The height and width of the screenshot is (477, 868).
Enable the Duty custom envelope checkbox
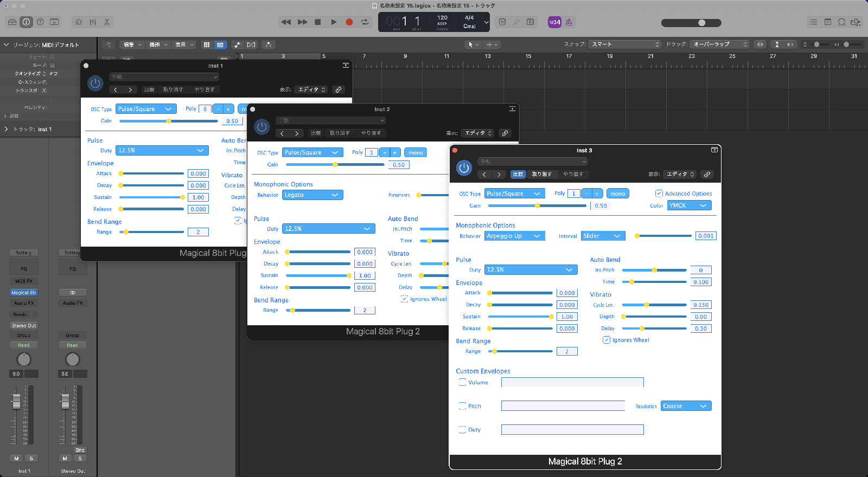(x=463, y=430)
